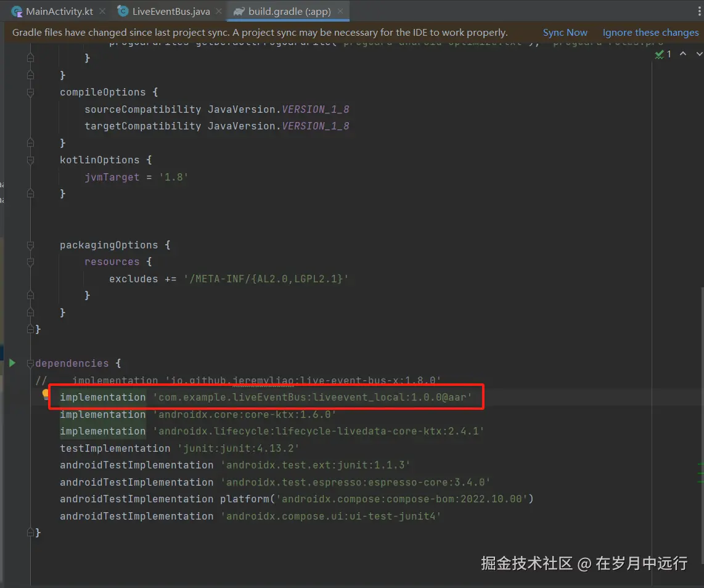704x588 pixels.
Task: Click the Kotlin file icon on MainActivity.kt tab
Action: 17,12
